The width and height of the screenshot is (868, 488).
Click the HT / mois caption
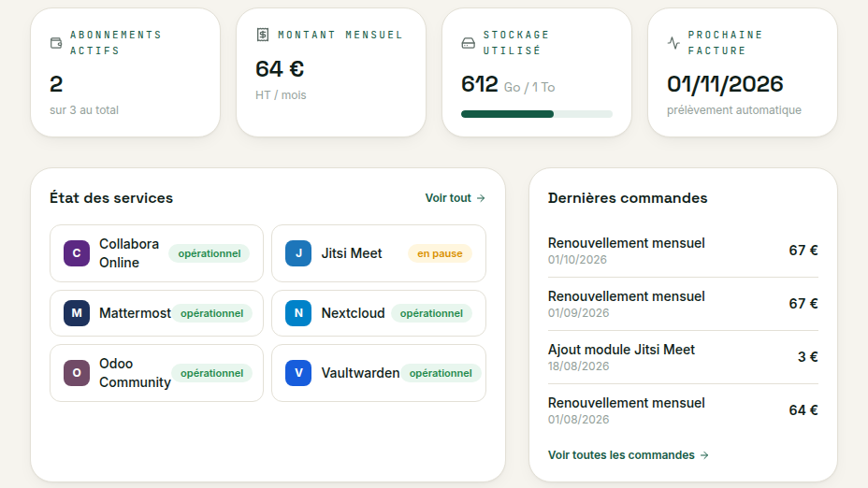pyautogui.click(x=281, y=95)
